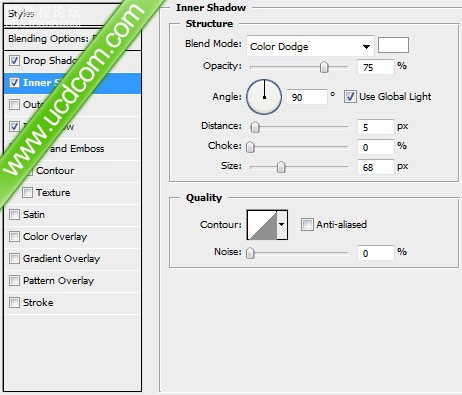Click the Angle dial control
This screenshot has height=395, width=462.
(x=264, y=97)
